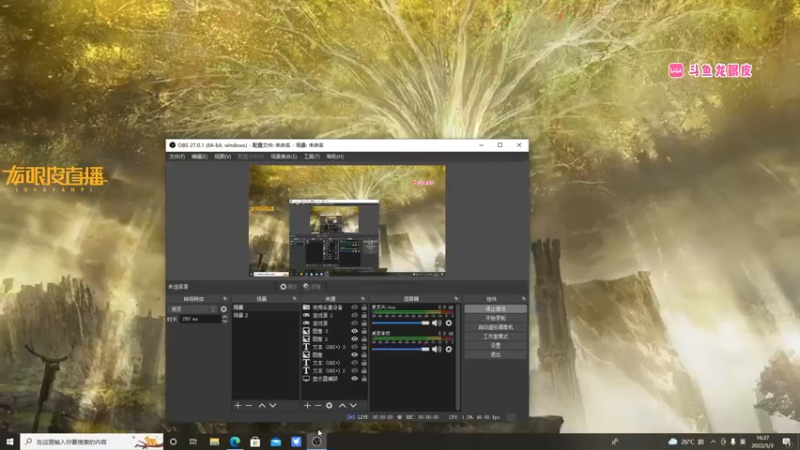Viewport: 800px width, 450px height.
Task: Click the 启动虚拟摄像机 button
Action: [495, 327]
